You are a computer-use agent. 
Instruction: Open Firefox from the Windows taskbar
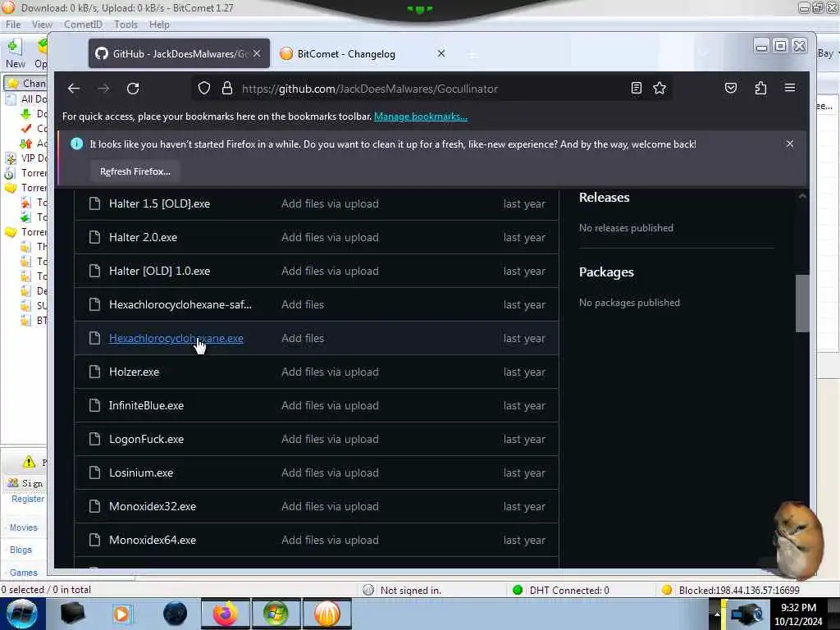225,614
